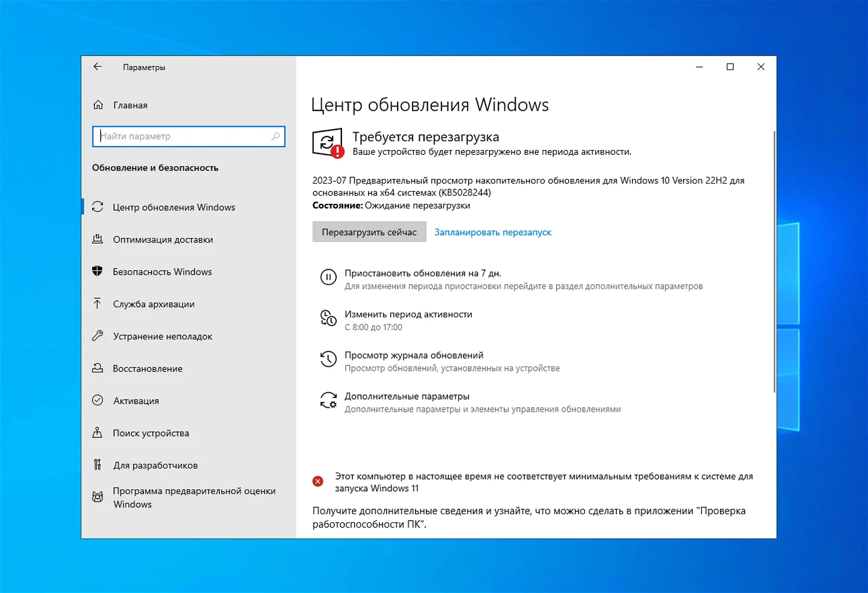Open Служба архивации section
This screenshot has width=868, height=593.
click(x=189, y=303)
